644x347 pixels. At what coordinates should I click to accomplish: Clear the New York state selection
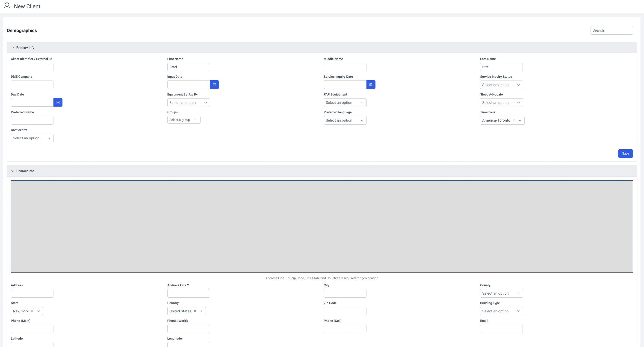pos(32,311)
